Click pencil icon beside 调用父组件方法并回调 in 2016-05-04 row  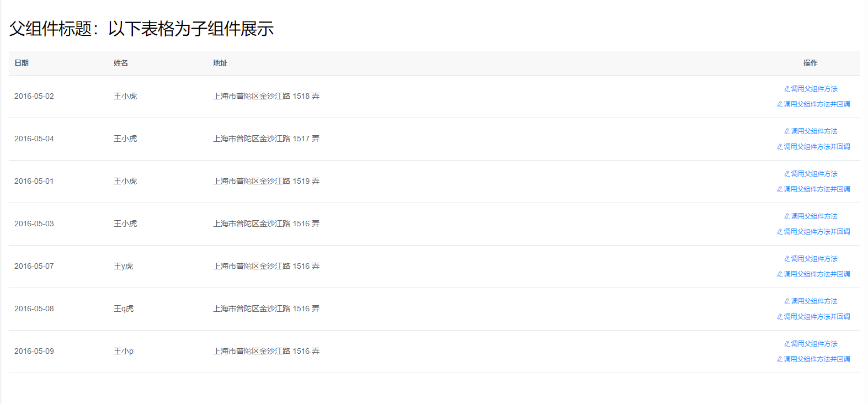pyautogui.click(x=780, y=147)
